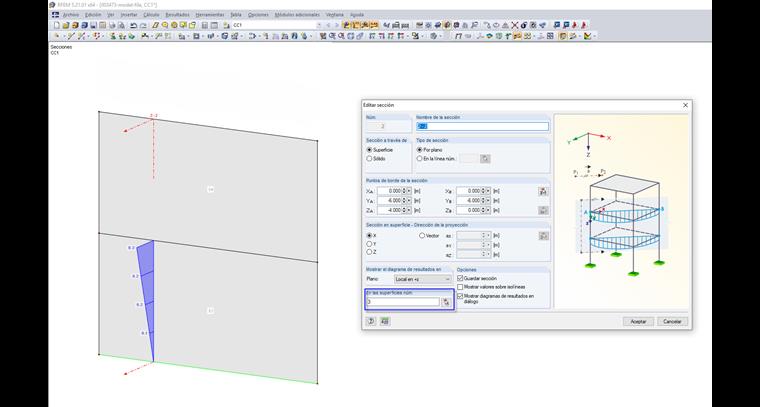Select the Vector radio button

[422, 235]
